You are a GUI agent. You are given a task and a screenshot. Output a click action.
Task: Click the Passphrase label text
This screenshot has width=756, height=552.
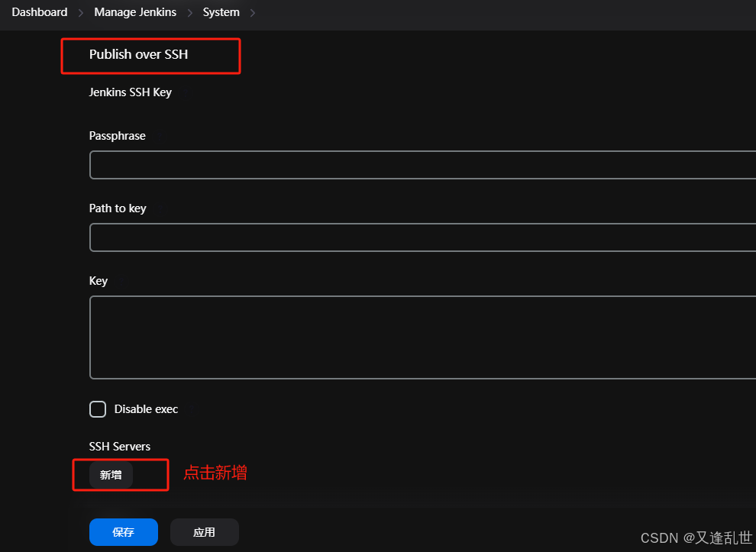117,136
